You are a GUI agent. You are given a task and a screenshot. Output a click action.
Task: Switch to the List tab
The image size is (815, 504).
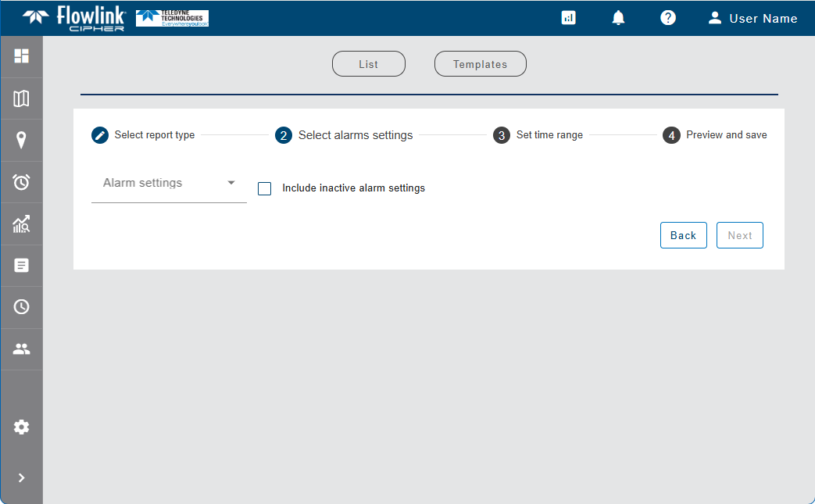[369, 64]
